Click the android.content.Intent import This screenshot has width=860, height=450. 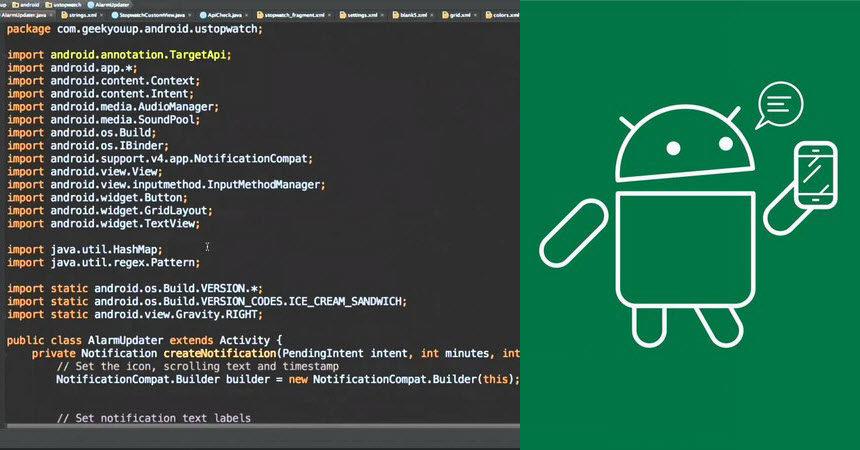[100, 94]
